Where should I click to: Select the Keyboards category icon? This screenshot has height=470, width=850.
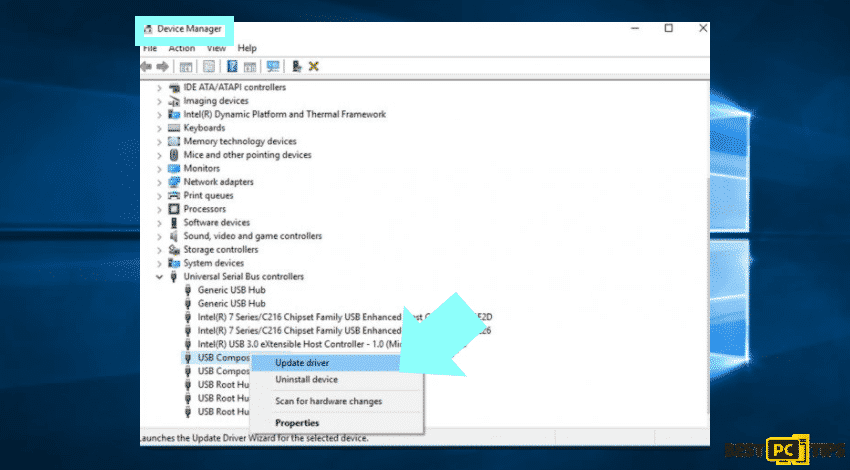coord(174,128)
